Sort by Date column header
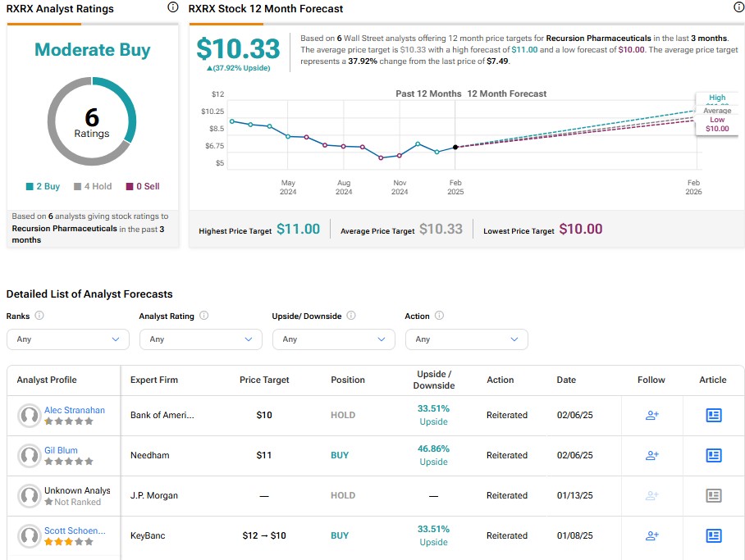745x560 pixels. (566, 380)
